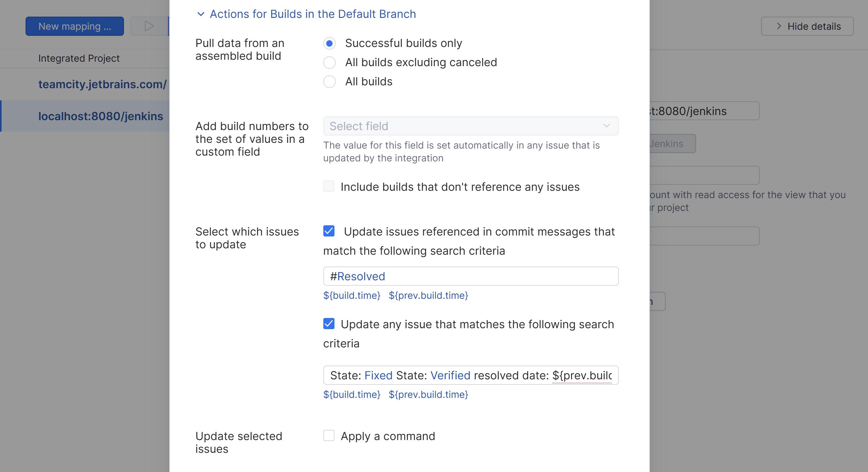
Task: Open the Select field combo box
Action: click(x=470, y=126)
